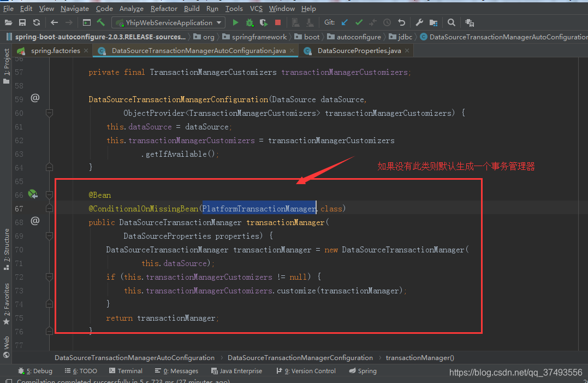
Task: Toggle the fold marker at line 67
Action: pyautogui.click(x=49, y=208)
